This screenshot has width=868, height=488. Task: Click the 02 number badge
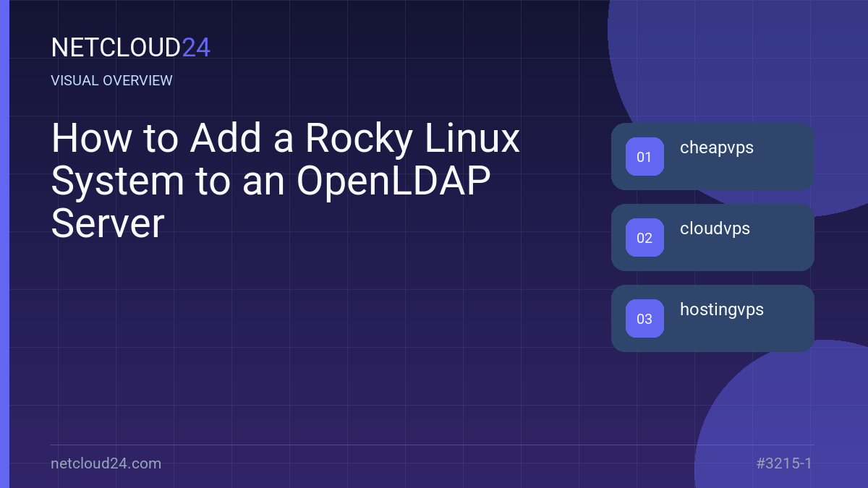tap(644, 238)
